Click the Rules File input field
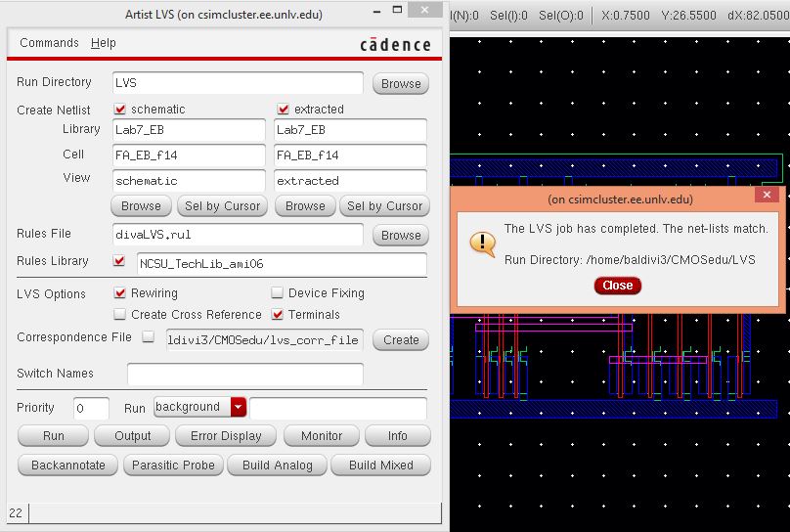This screenshot has height=532, width=790. (238, 235)
